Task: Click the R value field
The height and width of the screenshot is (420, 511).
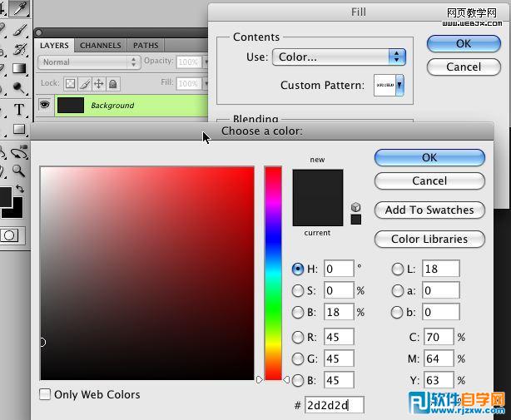Action: point(339,337)
